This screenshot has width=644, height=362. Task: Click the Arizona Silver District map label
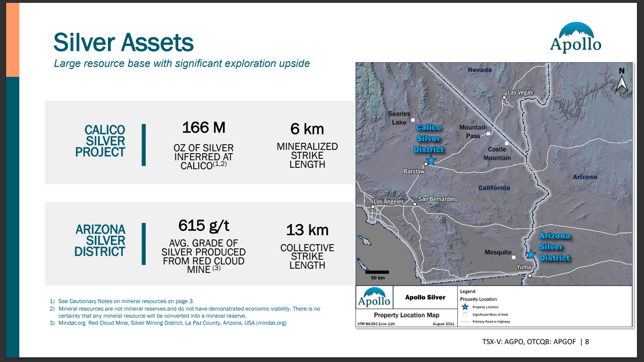click(554, 247)
